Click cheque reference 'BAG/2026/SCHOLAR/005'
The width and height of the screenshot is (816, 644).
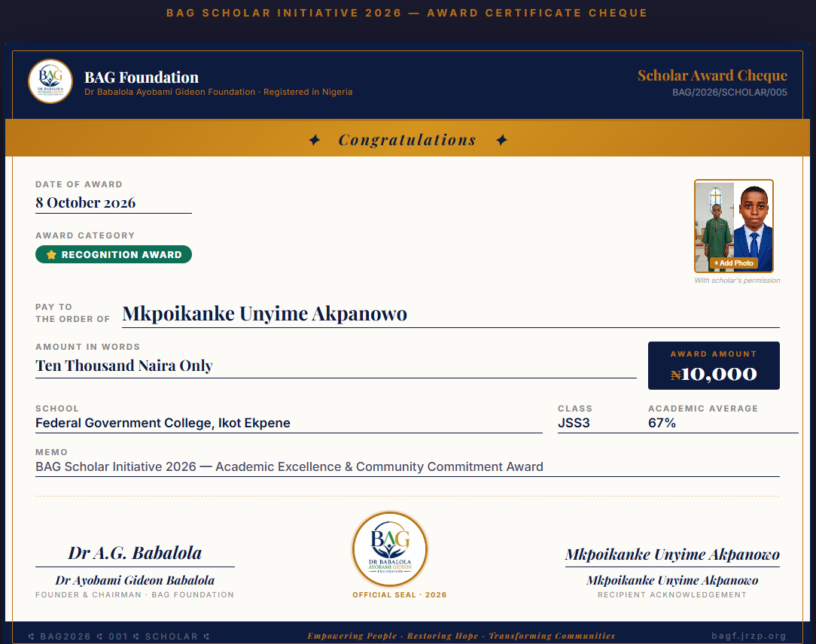pyautogui.click(x=729, y=93)
